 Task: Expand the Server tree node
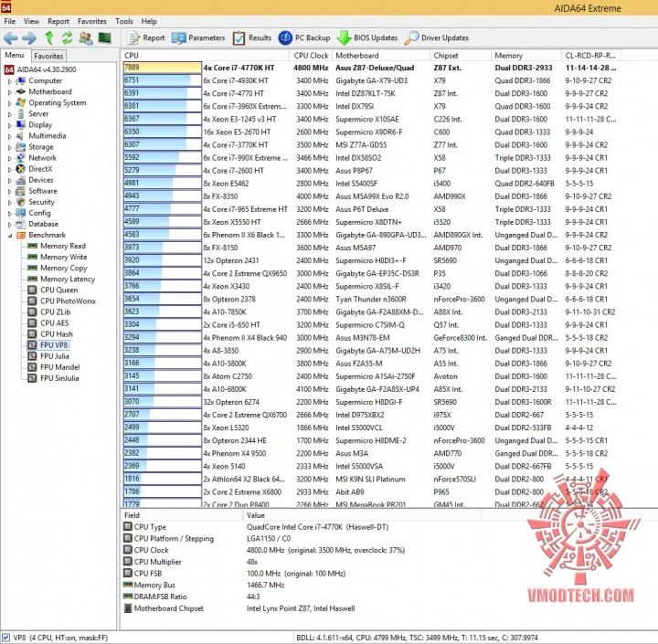coord(10,114)
